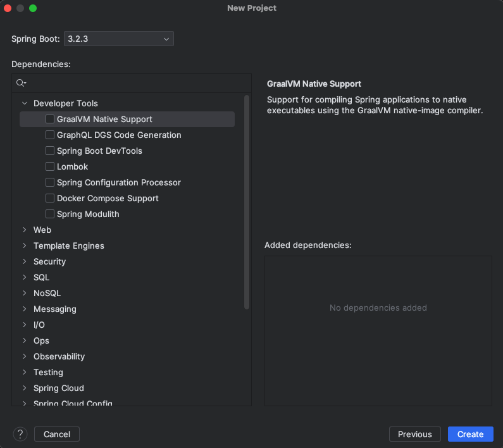503x448 pixels.
Task: Select the Security category label
Action: [x=50, y=262]
